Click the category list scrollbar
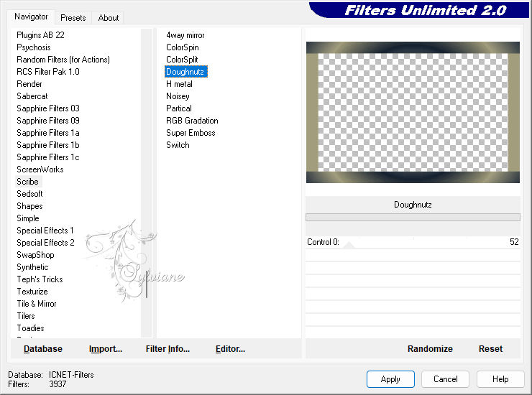Viewport: 532px width, 395px height. (147, 183)
